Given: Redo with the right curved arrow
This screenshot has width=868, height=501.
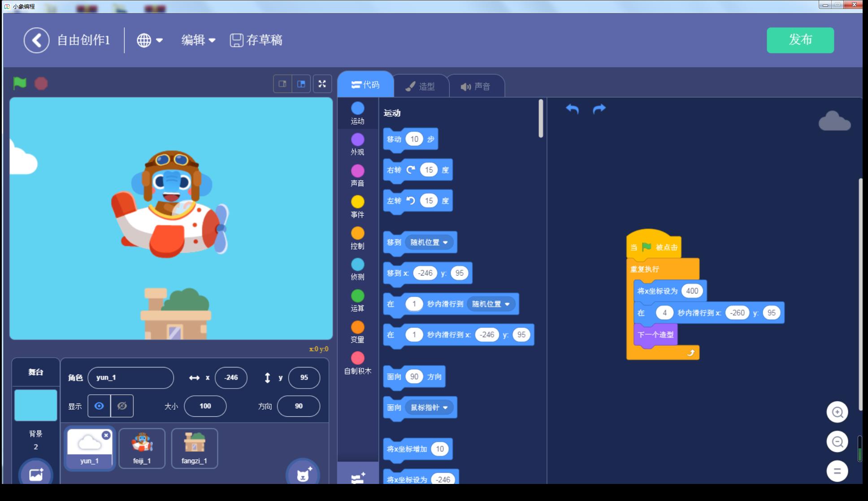Looking at the screenshot, I should [599, 109].
